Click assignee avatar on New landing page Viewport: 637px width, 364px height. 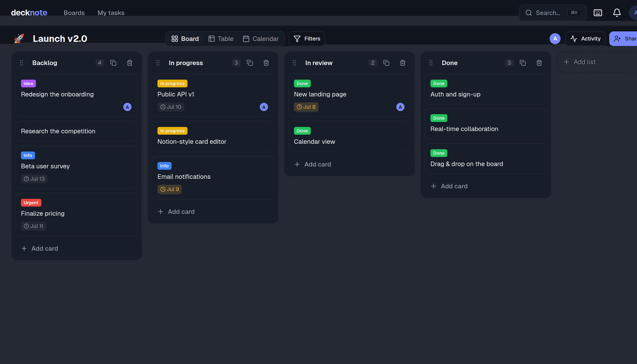coord(400,107)
